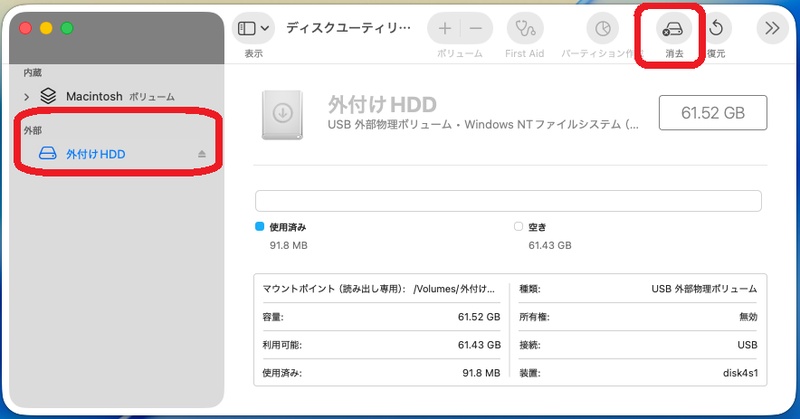
Task: Click the マウントポイント row text
Action: 379,289
